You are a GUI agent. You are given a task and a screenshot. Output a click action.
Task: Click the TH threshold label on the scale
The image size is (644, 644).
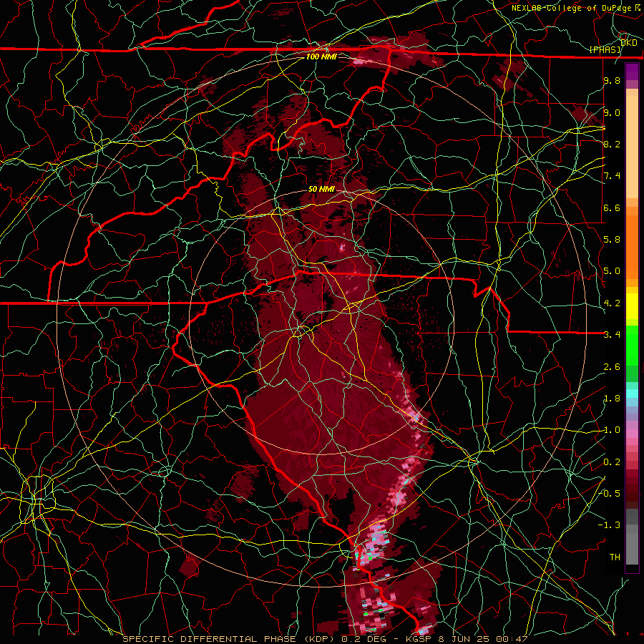(x=615, y=557)
